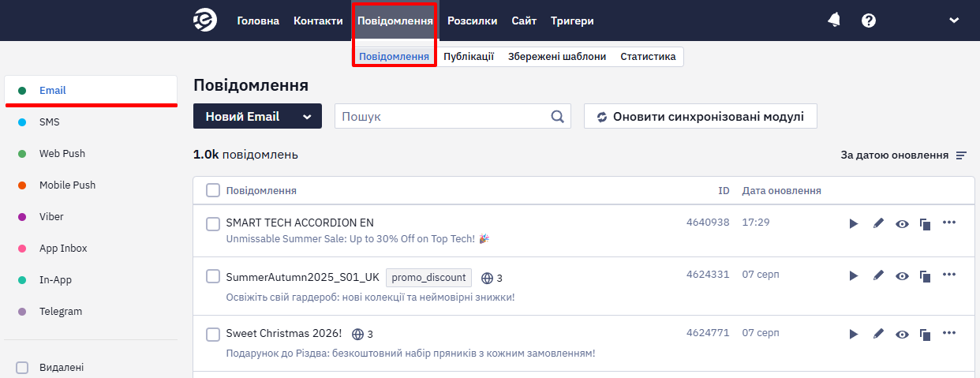Preview SMART TECH ACCORDION EN with eye icon
This screenshot has width=980, height=378.
(x=902, y=224)
